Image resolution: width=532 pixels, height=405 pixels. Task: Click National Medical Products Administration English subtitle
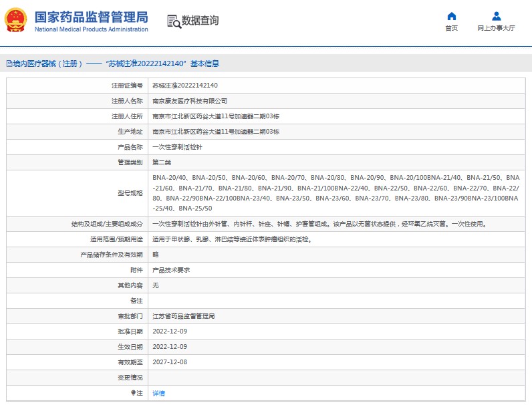click(x=92, y=29)
